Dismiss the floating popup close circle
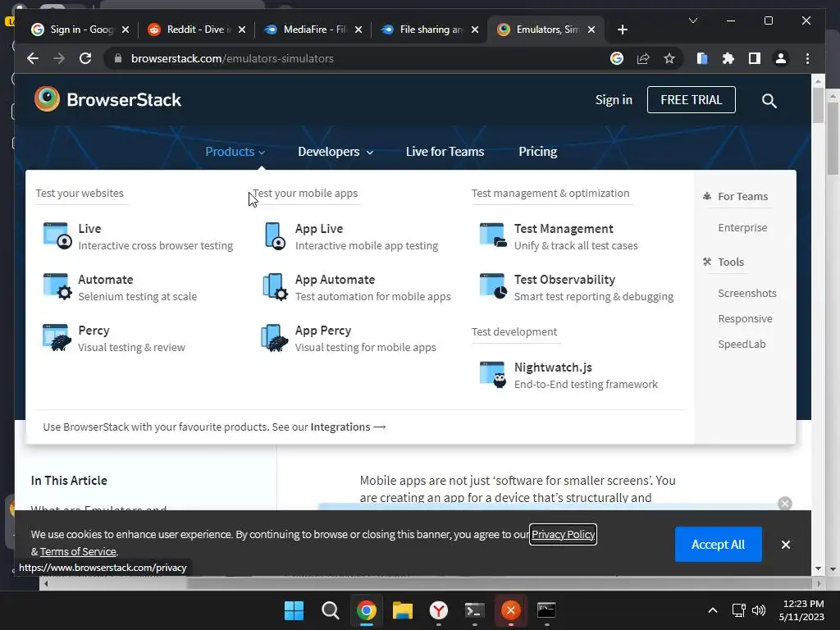 click(x=785, y=504)
